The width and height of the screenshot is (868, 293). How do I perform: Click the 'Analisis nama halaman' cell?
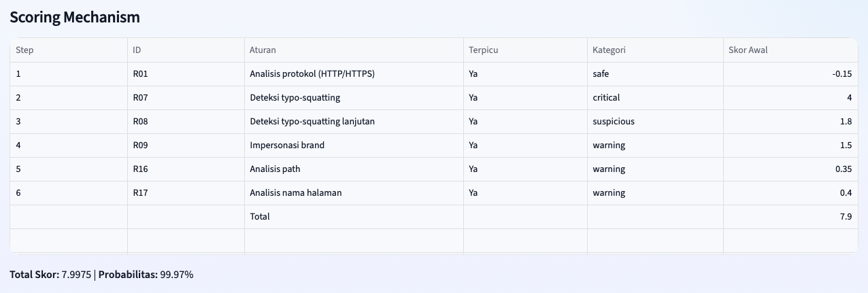click(x=354, y=193)
